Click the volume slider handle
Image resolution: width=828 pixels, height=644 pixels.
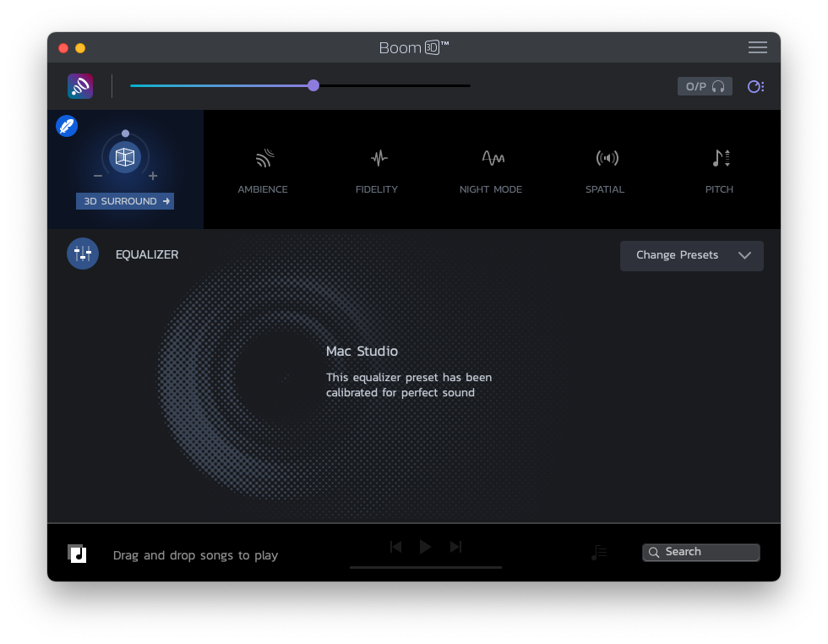tap(313, 85)
